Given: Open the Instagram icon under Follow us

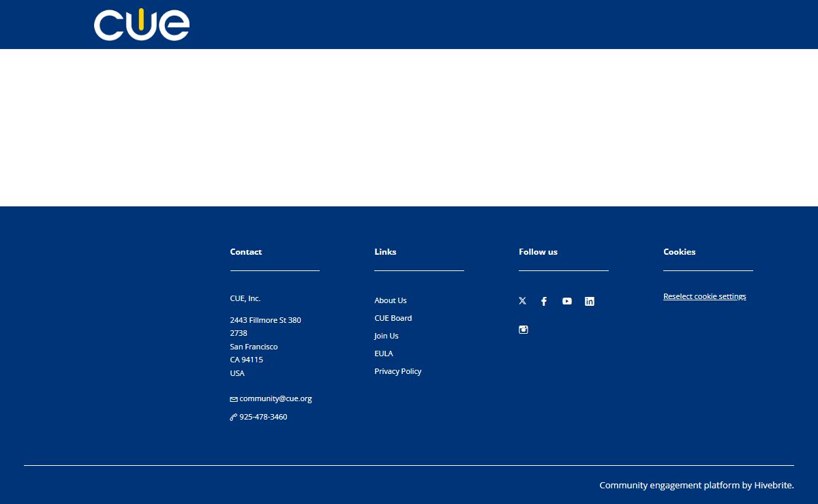Looking at the screenshot, I should pyautogui.click(x=524, y=330).
